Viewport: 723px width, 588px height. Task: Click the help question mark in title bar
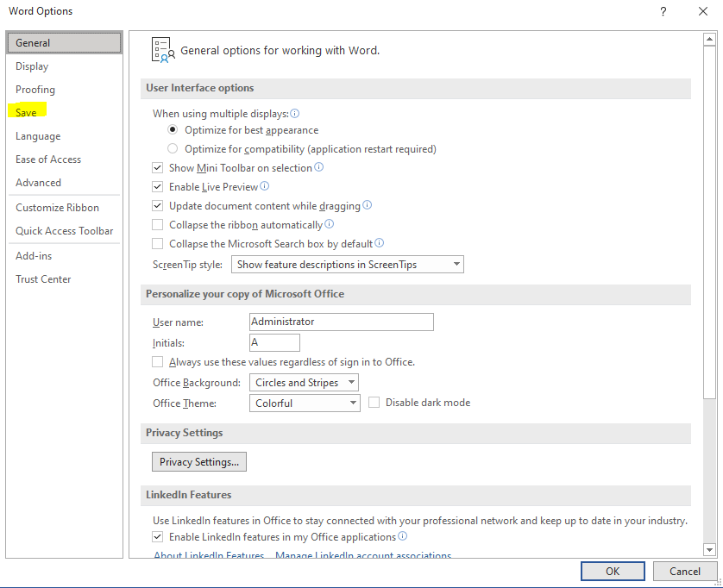(663, 11)
